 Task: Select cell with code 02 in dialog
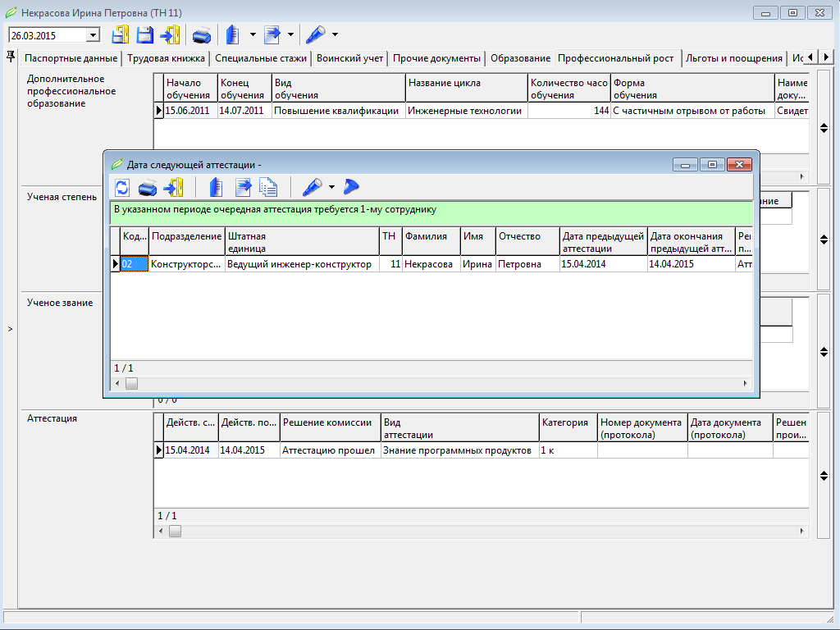coord(134,264)
